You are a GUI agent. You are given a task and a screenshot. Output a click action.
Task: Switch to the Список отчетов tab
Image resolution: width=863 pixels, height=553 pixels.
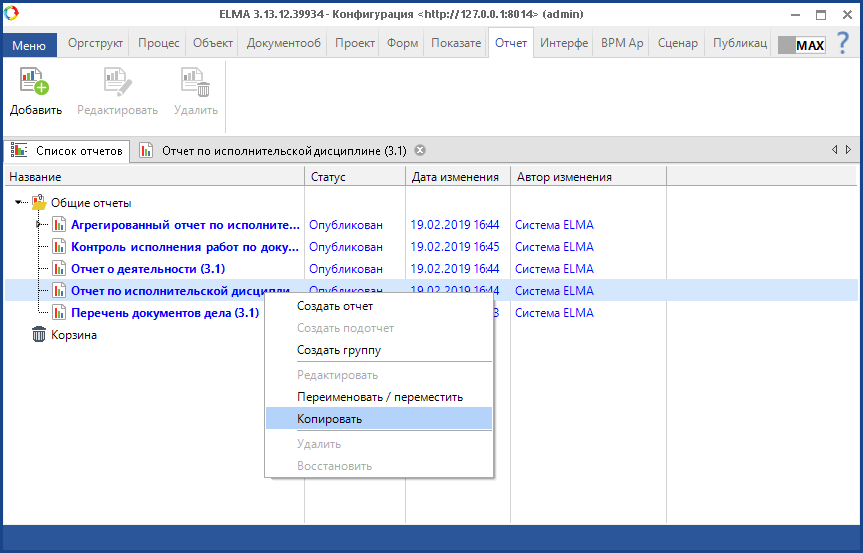(67, 151)
